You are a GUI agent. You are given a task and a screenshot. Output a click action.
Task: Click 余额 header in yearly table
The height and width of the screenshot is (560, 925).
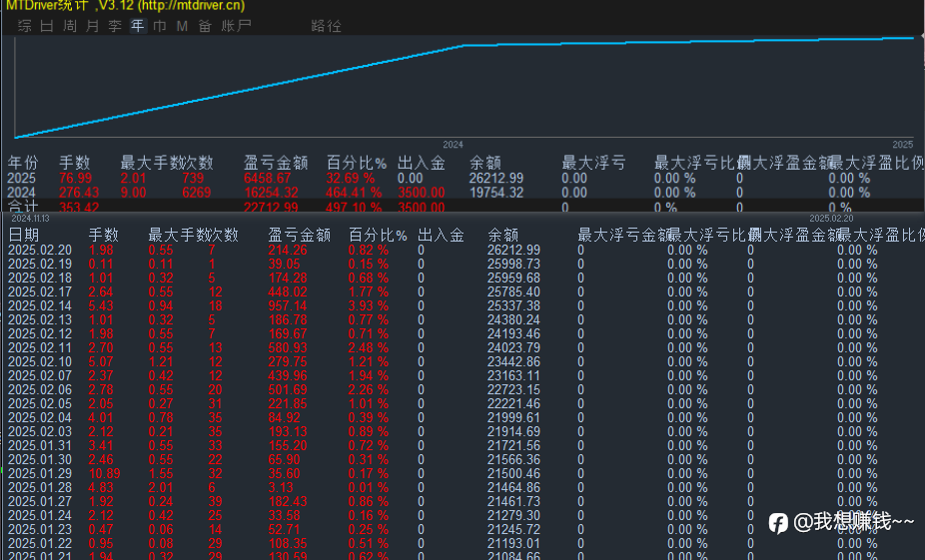tap(484, 163)
